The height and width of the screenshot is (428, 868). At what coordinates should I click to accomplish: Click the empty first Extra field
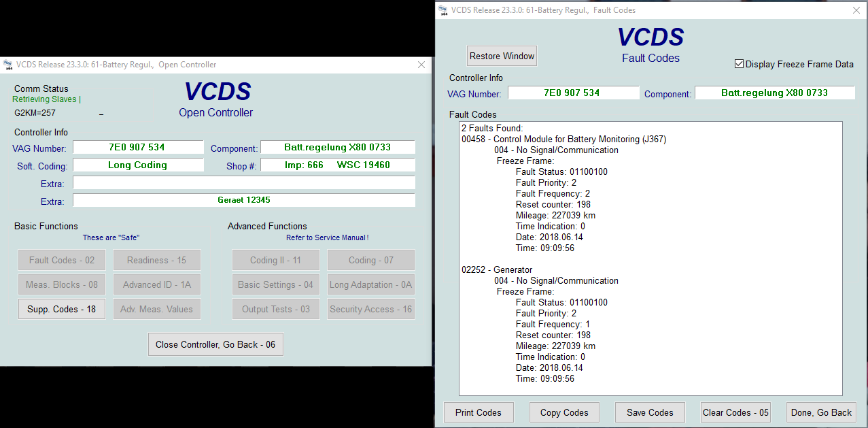coord(244,182)
